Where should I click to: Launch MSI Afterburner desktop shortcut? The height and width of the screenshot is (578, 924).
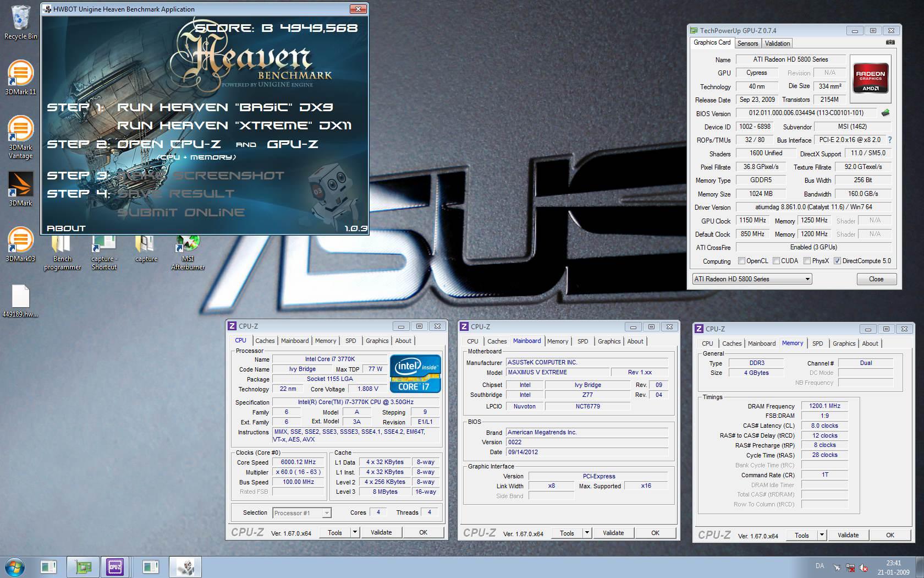click(188, 253)
